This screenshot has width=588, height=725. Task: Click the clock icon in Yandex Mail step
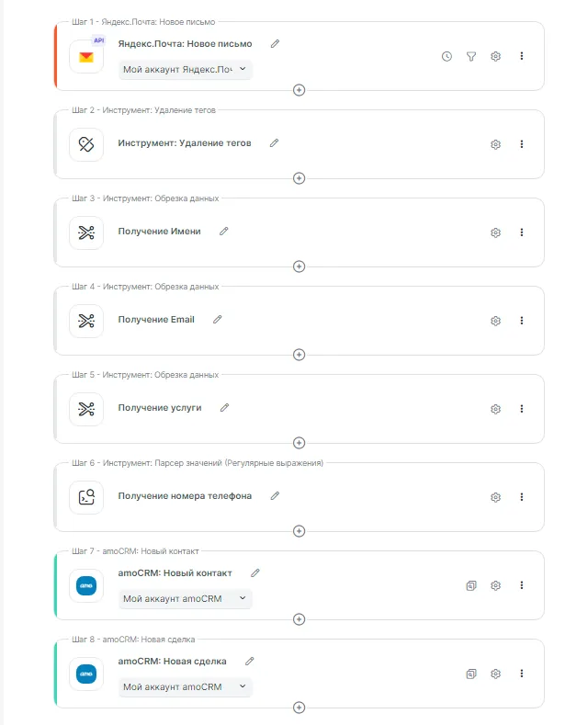tap(447, 56)
